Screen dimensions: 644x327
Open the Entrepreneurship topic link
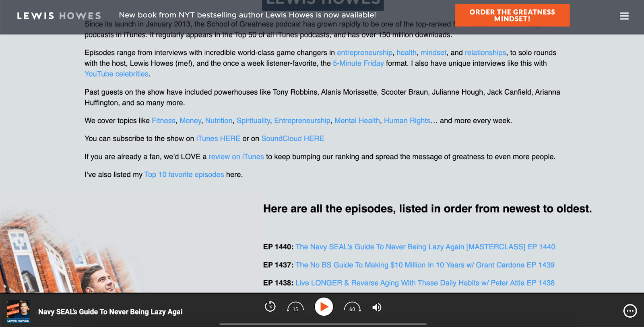pos(302,121)
